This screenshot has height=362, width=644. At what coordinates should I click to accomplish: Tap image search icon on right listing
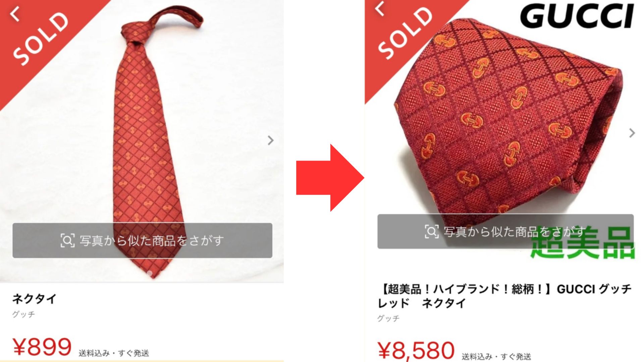point(432,232)
